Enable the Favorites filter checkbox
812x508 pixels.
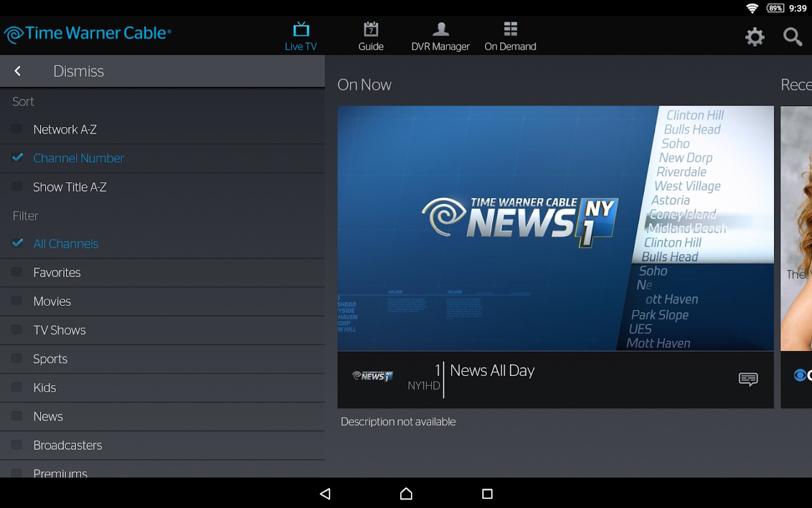pyautogui.click(x=17, y=273)
